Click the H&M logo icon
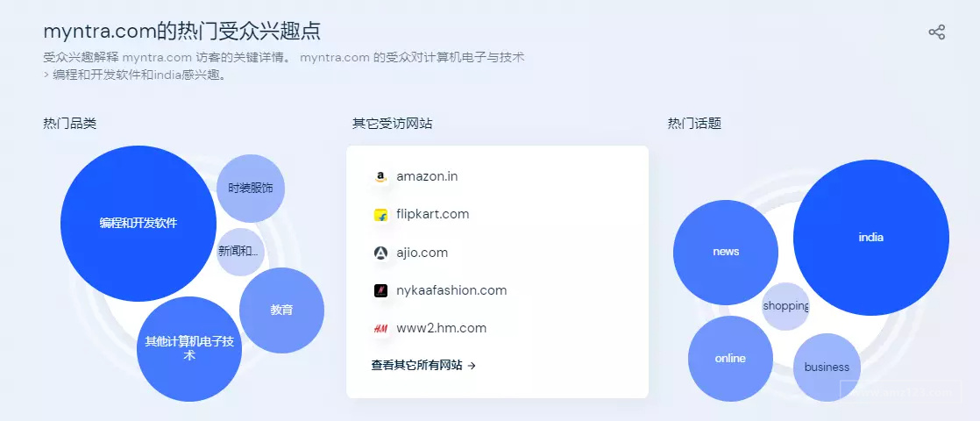Image resolution: width=980 pixels, height=421 pixels. 380,328
